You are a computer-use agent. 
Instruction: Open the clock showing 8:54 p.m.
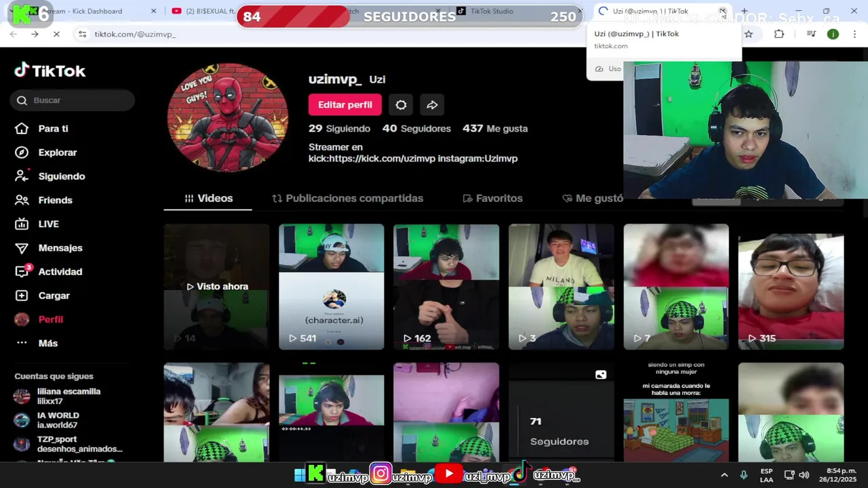coord(837,475)
